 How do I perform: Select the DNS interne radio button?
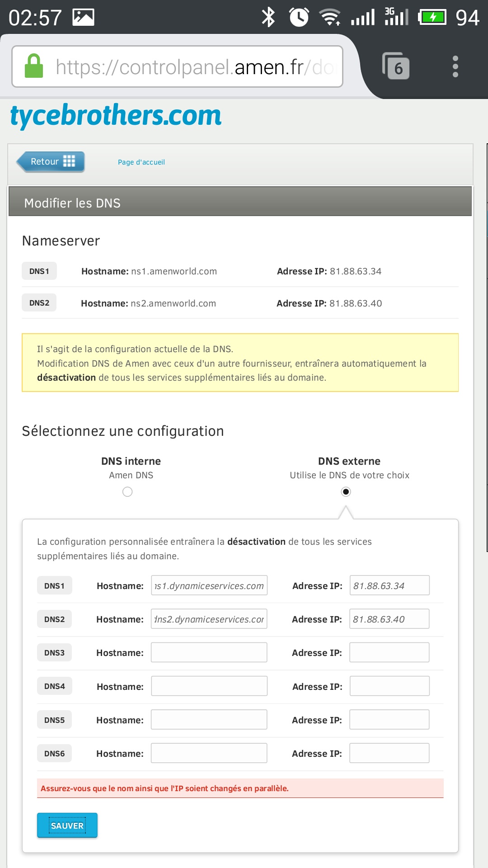[127, 492]
